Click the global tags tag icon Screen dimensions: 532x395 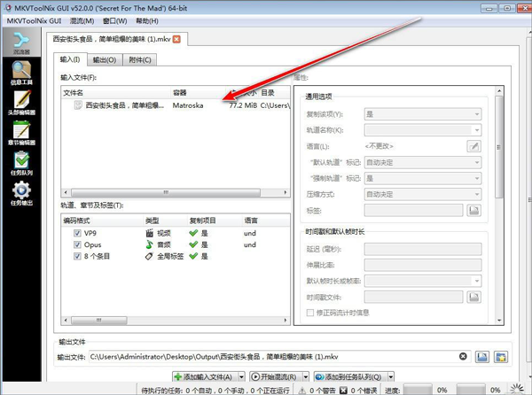(x=149, y=256)
